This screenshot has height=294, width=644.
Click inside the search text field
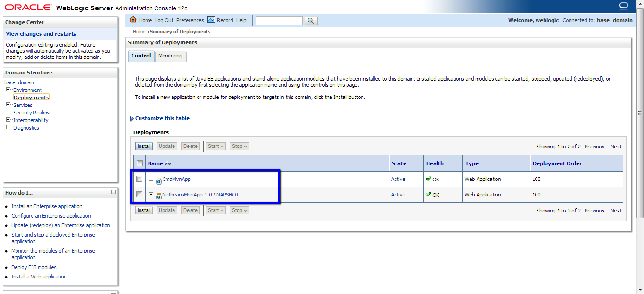[x=278, y=21]
